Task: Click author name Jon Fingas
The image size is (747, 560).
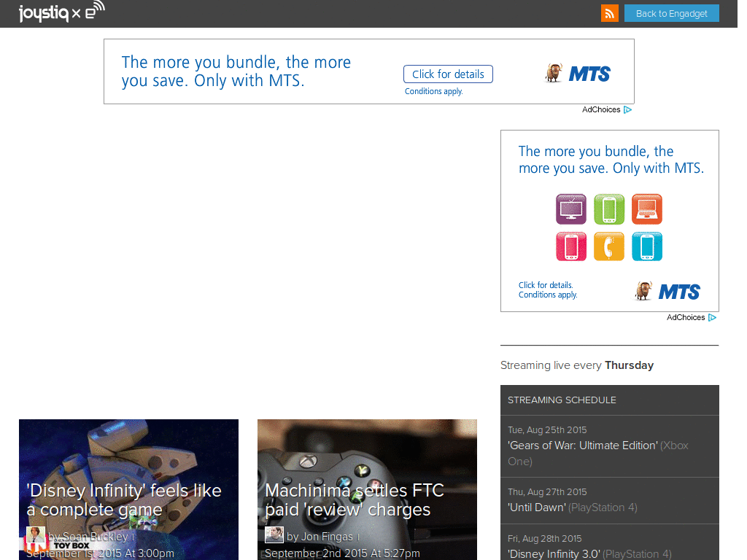Action: [x=327, y=537]
